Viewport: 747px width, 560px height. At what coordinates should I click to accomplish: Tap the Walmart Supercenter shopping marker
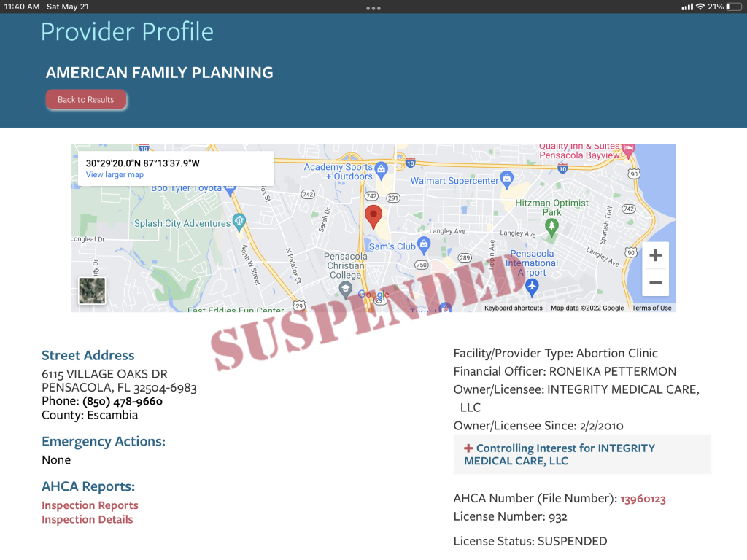(507, 179)
